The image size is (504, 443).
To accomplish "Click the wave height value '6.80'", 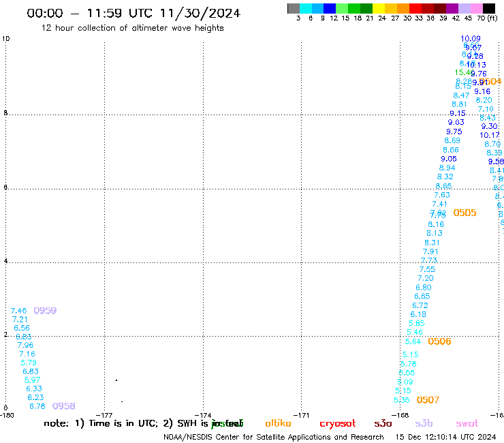I will click(x=424, y=288).
